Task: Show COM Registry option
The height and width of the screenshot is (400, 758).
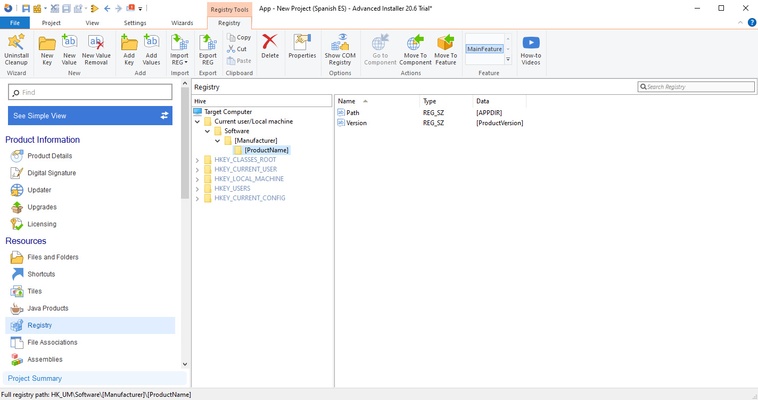Action: (340, 49)
